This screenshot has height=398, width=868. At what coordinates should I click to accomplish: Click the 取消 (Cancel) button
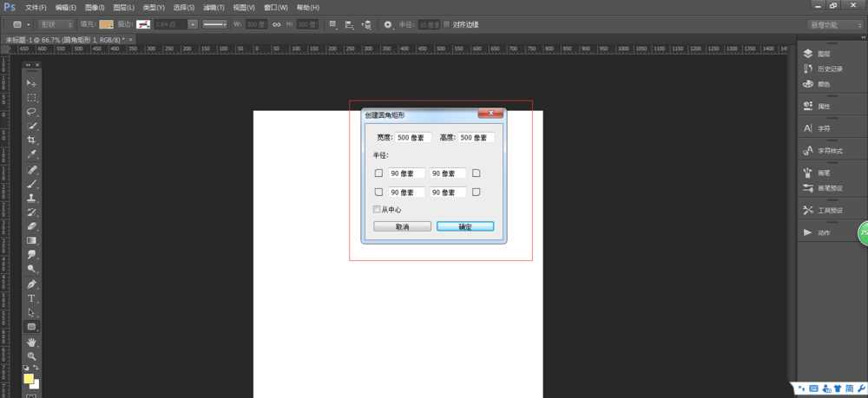pyautogui.click(x=402, y=226)
